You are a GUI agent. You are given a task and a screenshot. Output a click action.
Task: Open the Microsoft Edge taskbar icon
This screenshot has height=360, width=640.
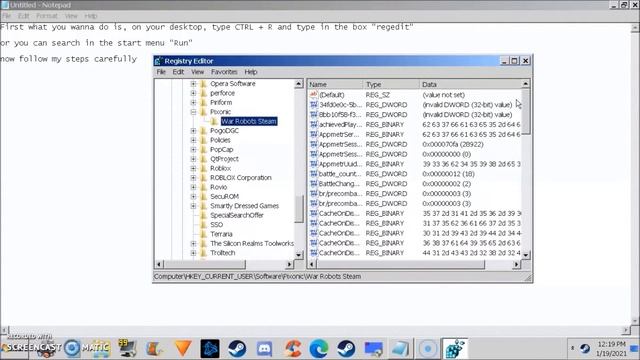319,349
